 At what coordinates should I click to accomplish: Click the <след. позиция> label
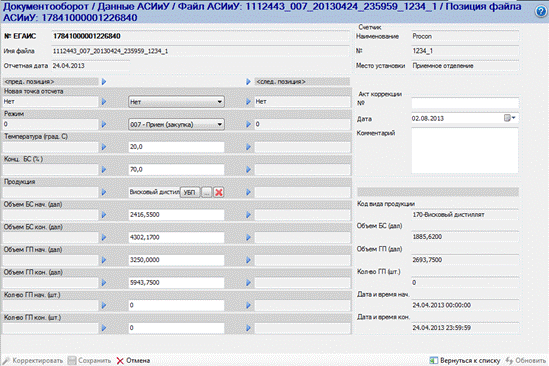click(281, 82)
